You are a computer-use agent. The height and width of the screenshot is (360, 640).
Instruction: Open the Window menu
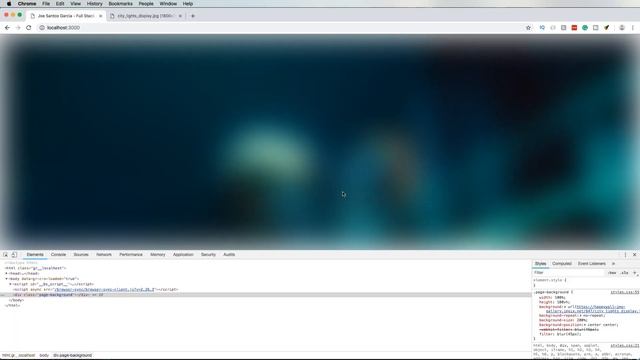click(168, 4)
